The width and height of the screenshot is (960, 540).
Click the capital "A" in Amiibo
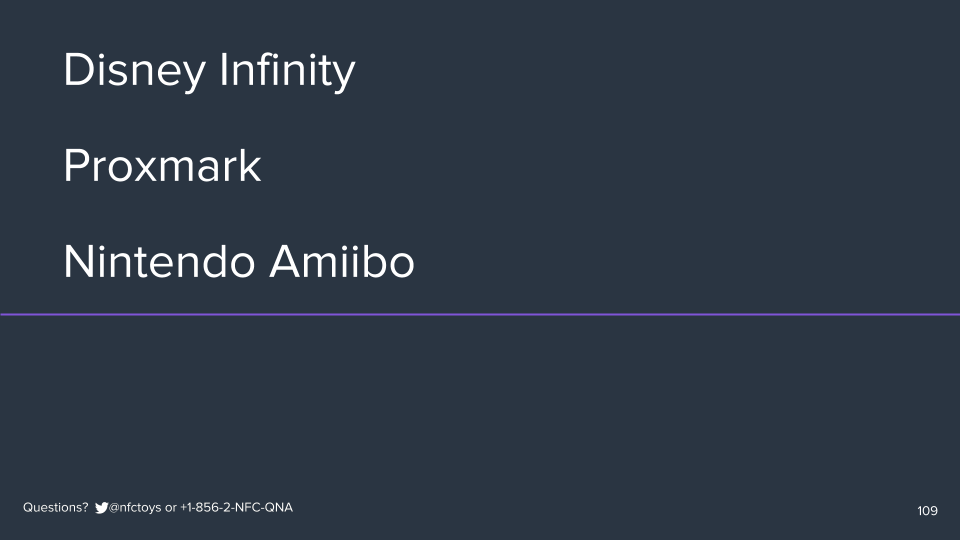pos(286,262)
